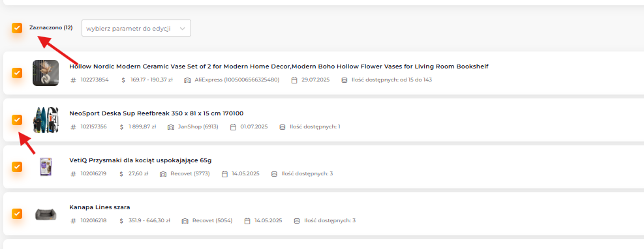Deselect the VetiQ Przysmaki product checkbox
644x249 pixels.
click(x=17, y=167)
